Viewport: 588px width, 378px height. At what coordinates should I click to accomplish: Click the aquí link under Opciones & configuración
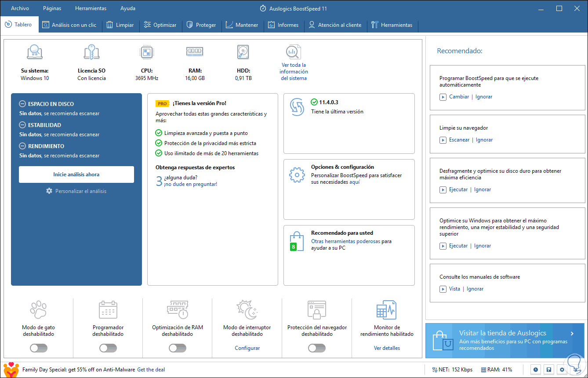click(x=355, y=182)
